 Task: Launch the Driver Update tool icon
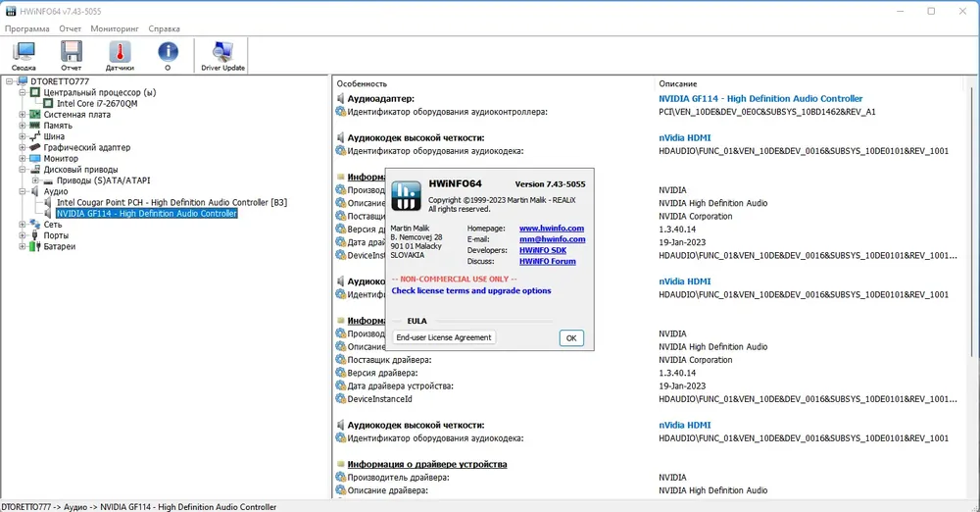tap(222, 55)
